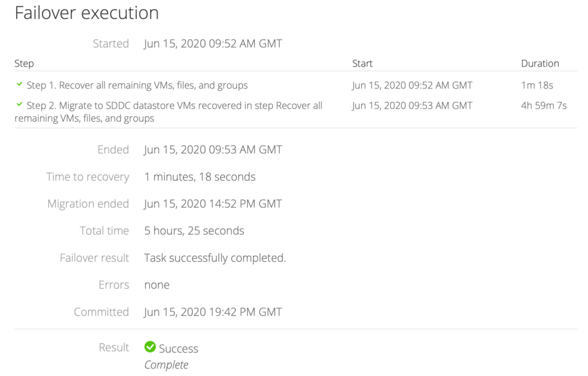
Task: Click the green Success circle icon
Action: click(150, 347)
